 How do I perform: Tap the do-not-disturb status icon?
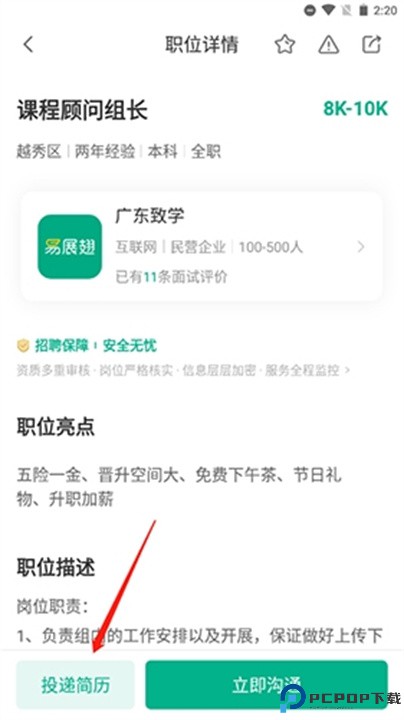click(310, 10)
